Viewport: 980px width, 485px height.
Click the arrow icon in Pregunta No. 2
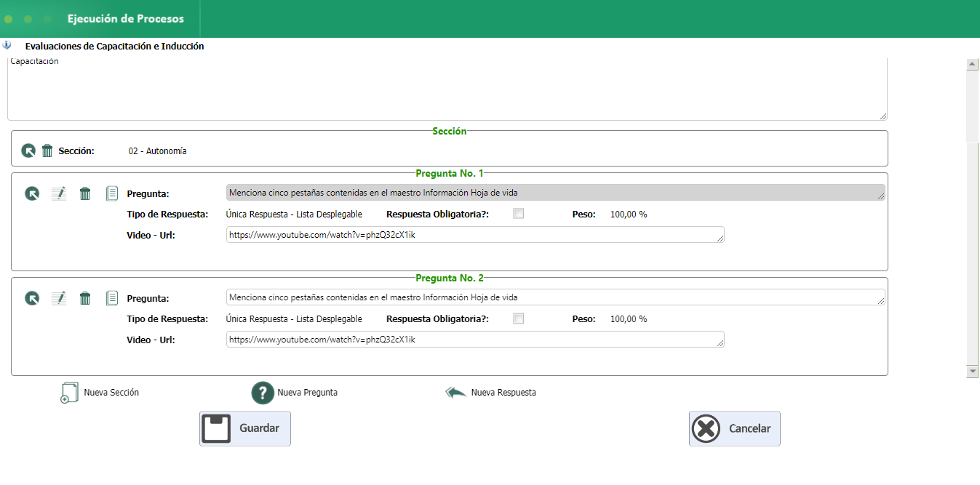[32, 298]
